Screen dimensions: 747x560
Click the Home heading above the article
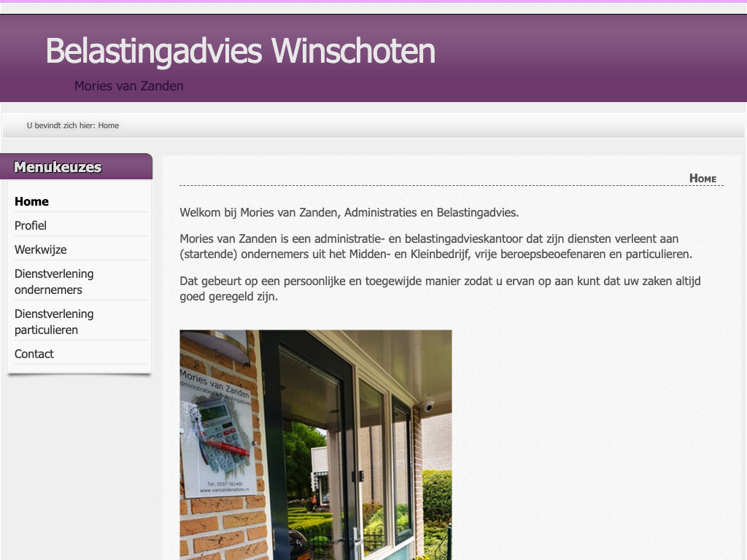[x=703, y=178]
